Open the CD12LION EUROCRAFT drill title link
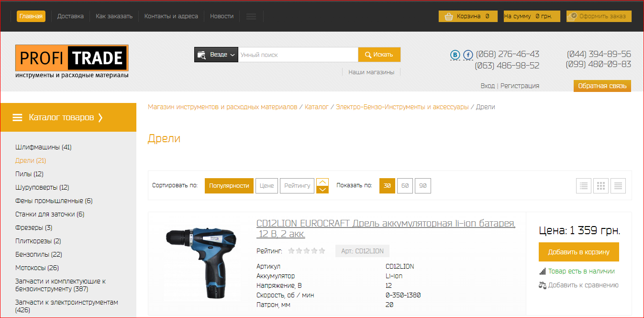 tap(386, 229)
